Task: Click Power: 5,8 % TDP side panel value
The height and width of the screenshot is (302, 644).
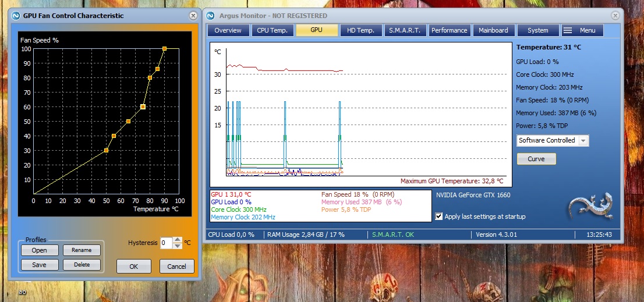Action: coord(542,126)
